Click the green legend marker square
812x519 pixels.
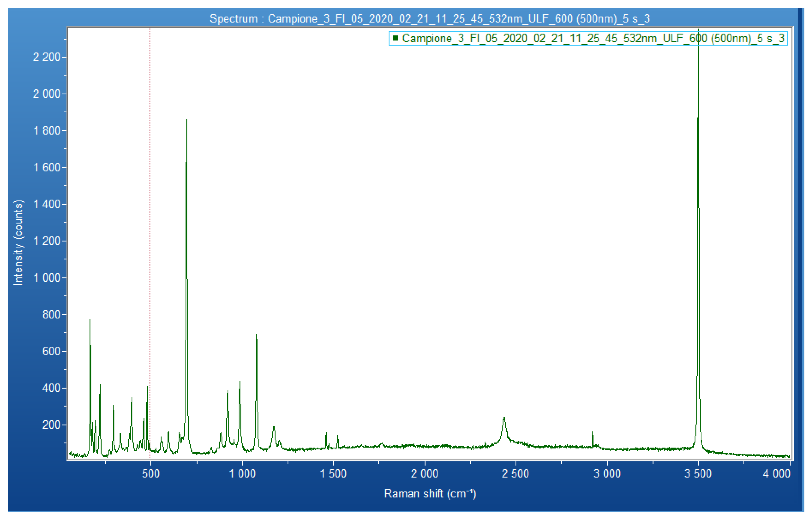pos(395,38)
